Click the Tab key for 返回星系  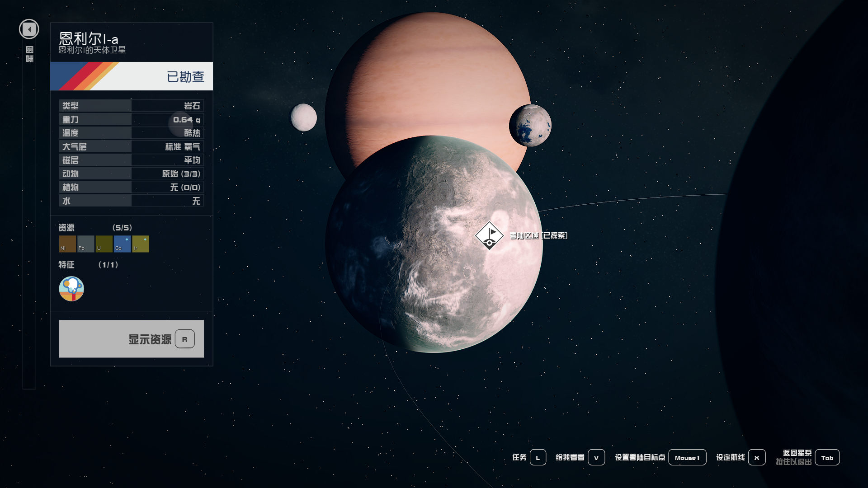tap(827, 457)
